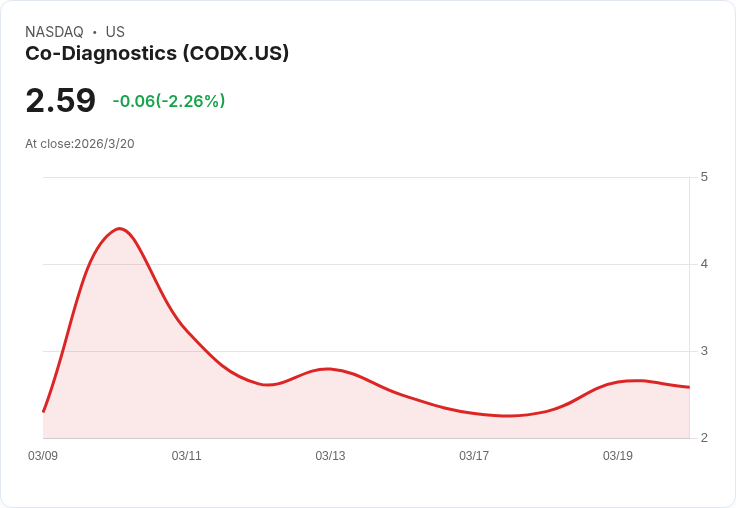Click the US market label
Screen dimensions: 736x508
[115, 32]
